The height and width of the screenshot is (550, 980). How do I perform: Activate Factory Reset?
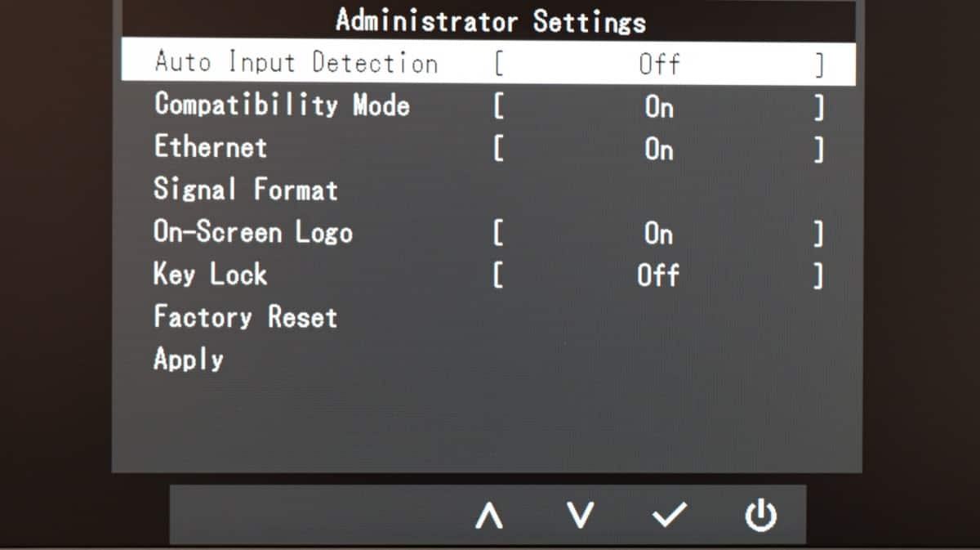point(244,317)
